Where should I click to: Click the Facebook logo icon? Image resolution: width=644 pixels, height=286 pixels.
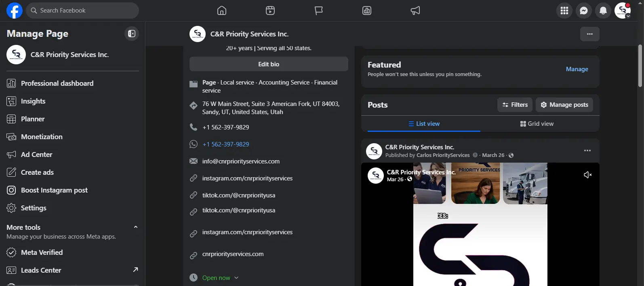(x=15, y=11)
